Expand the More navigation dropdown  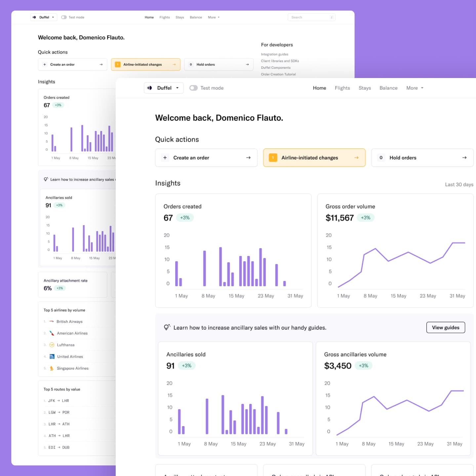(415, 88)
